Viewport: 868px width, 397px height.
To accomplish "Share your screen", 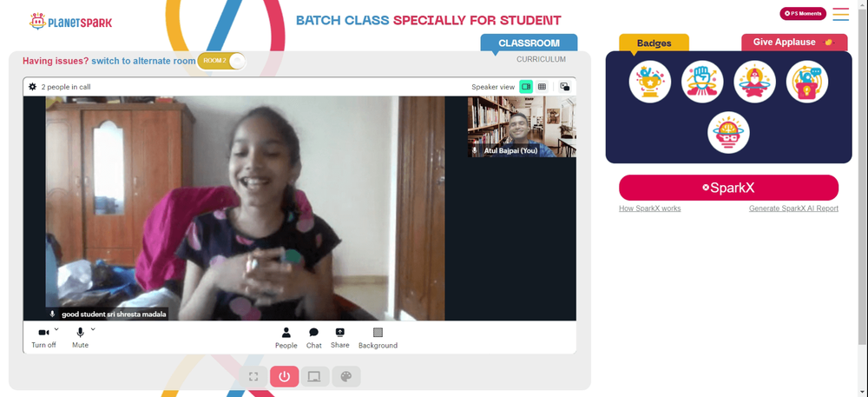I will click(340, 338).
